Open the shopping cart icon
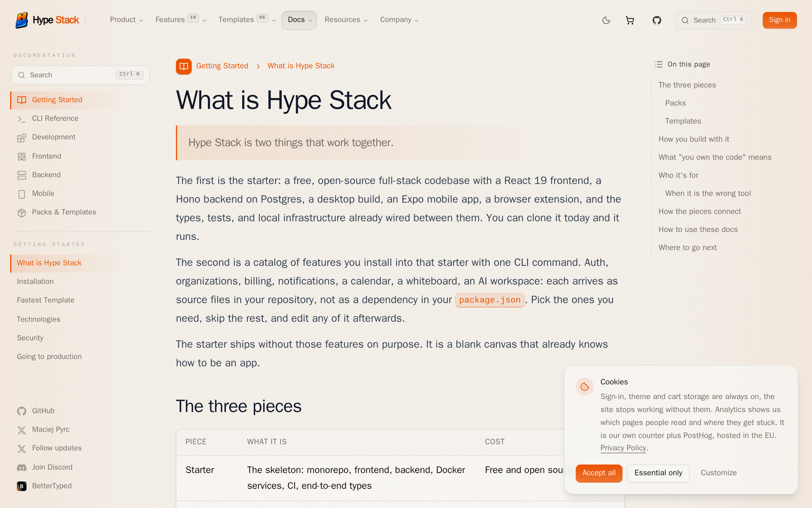Screen dimensions: 812x508 [630, 20]
